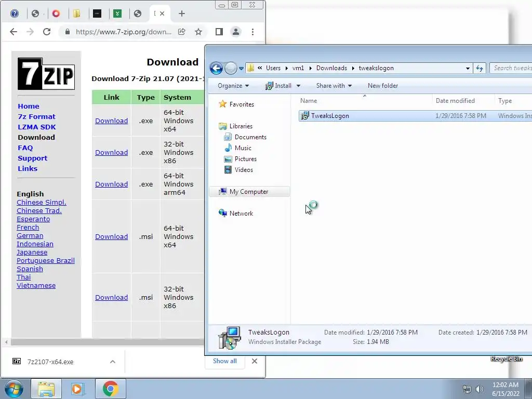Refresh the tweakslogon folder view
This screenshot has height=399, width=532.
[480, 68]
